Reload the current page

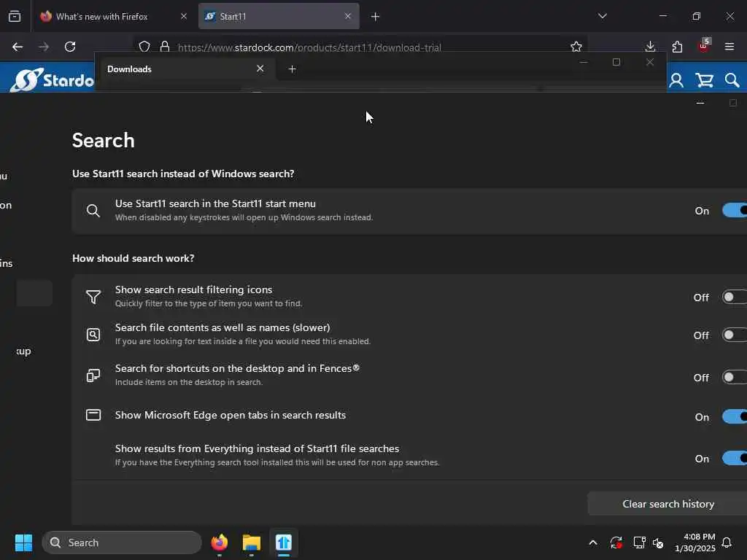click(x=70, y=47)
